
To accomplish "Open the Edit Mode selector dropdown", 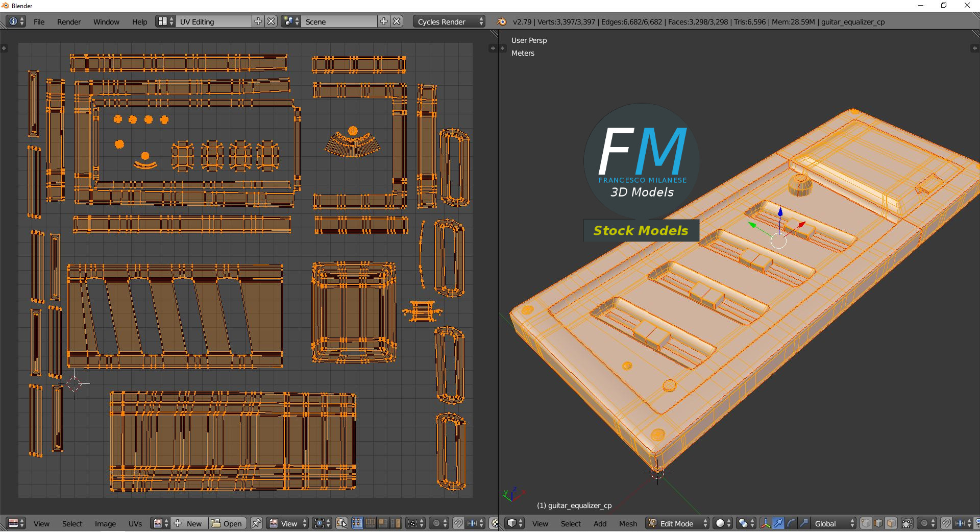I will click(677, 524).
